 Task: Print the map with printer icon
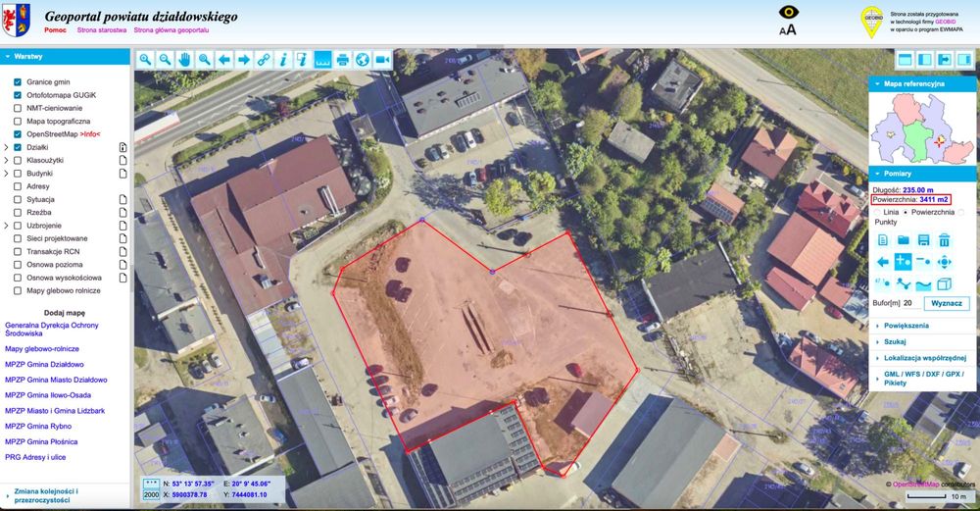[342, 60]
